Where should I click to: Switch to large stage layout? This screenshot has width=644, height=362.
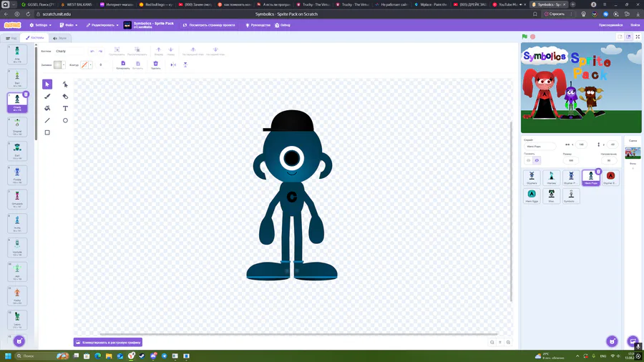tap(628, 36)
